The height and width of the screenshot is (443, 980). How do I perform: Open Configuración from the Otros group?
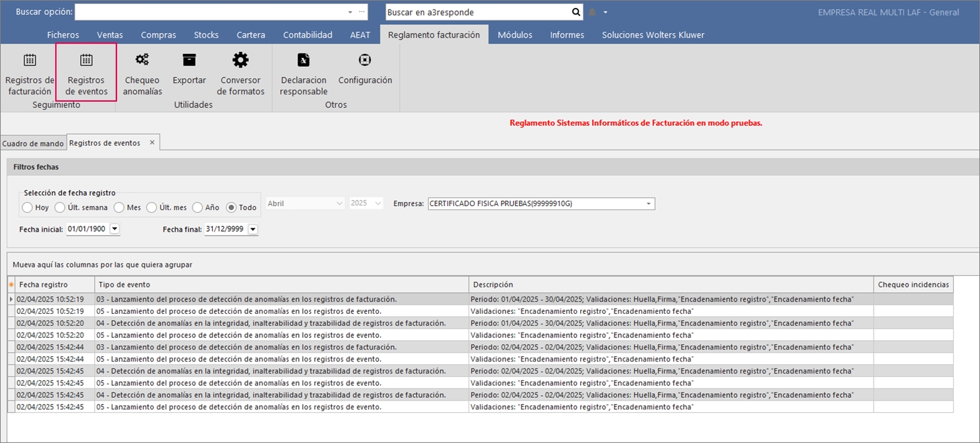(x=365, y=69)
